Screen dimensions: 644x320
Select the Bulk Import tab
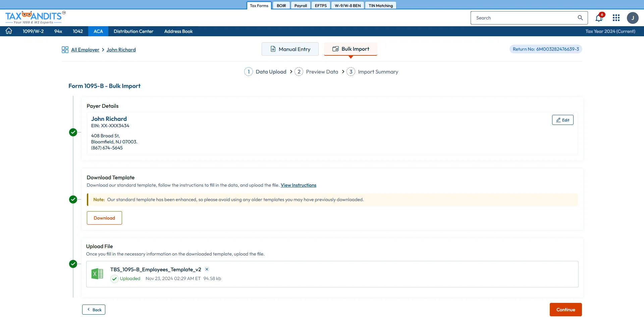[351, 49]
